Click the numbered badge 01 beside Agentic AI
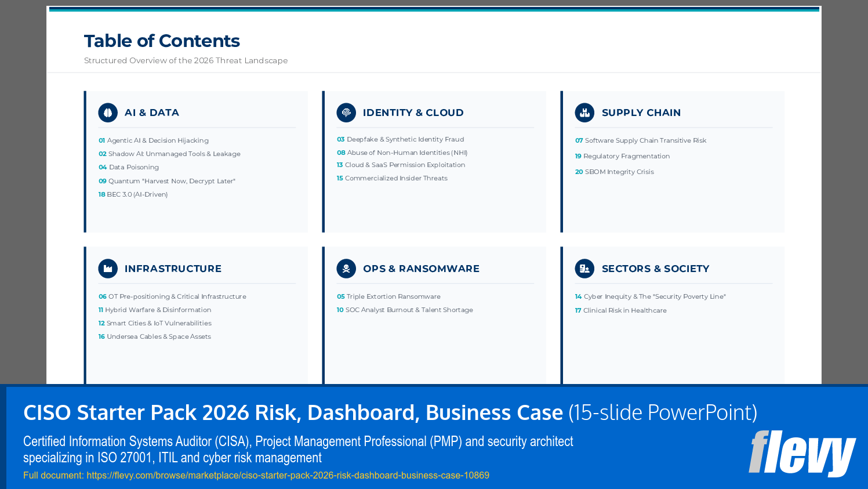868x489 pixels. pos(101,140)
